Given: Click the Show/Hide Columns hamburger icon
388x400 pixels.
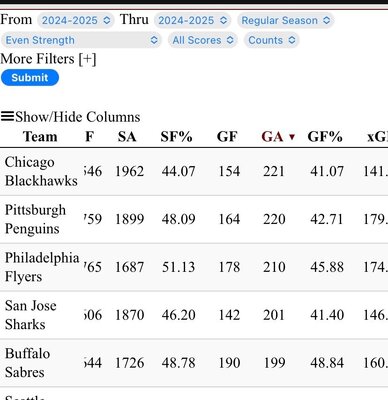Looking at the screenshot, I should [7, 116].
